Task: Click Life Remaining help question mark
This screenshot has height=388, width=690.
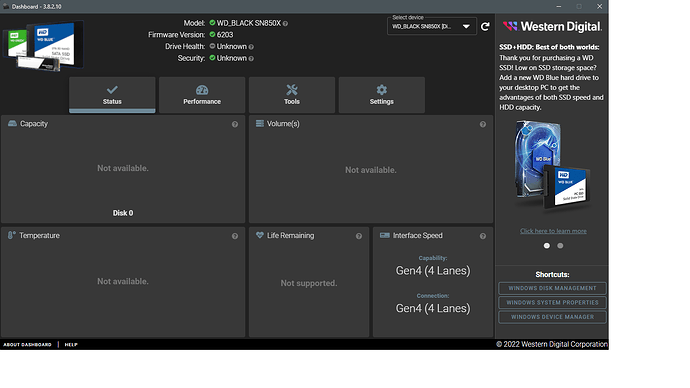Action: point(359,236)
